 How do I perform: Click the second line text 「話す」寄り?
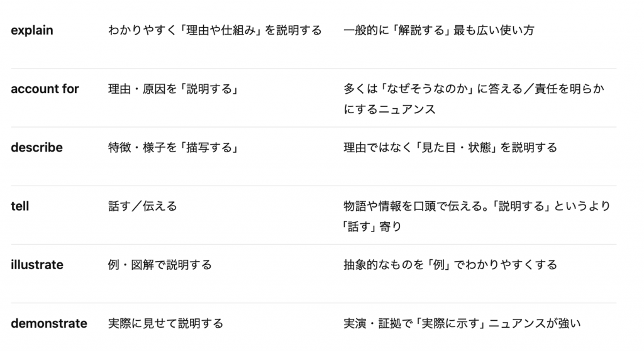pos(372,226)
